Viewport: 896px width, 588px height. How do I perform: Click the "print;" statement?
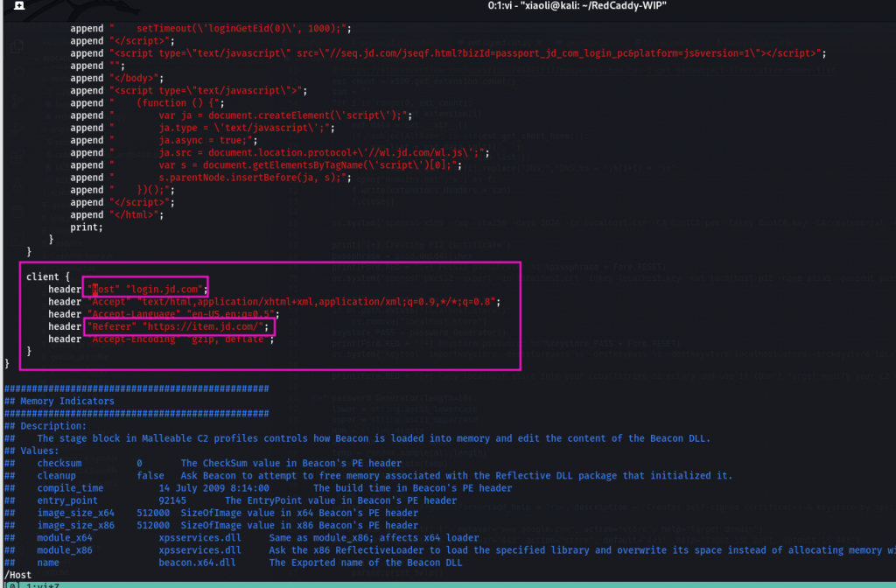click(x=87, y=227)
